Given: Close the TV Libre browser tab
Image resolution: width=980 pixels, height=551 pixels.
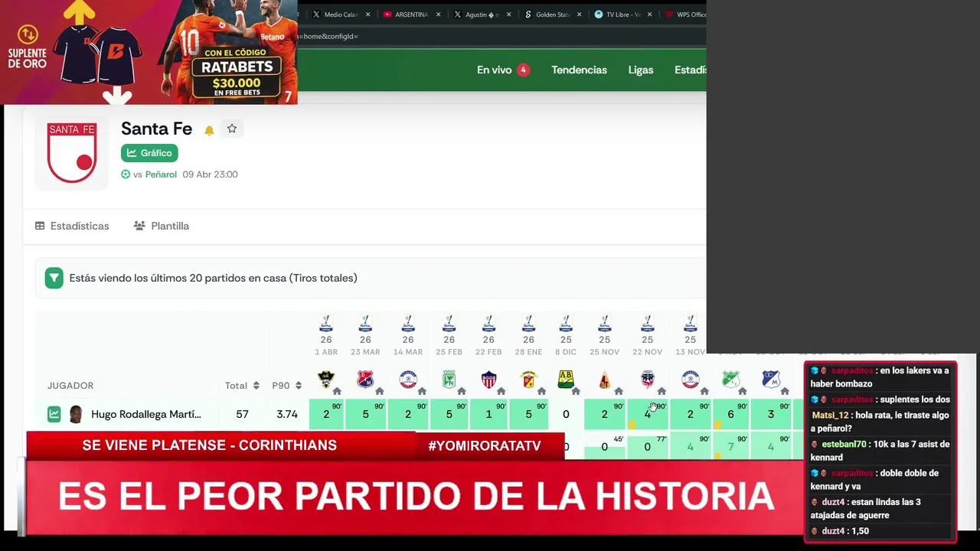Looking at the screenshot, I should tap(650, 15).
